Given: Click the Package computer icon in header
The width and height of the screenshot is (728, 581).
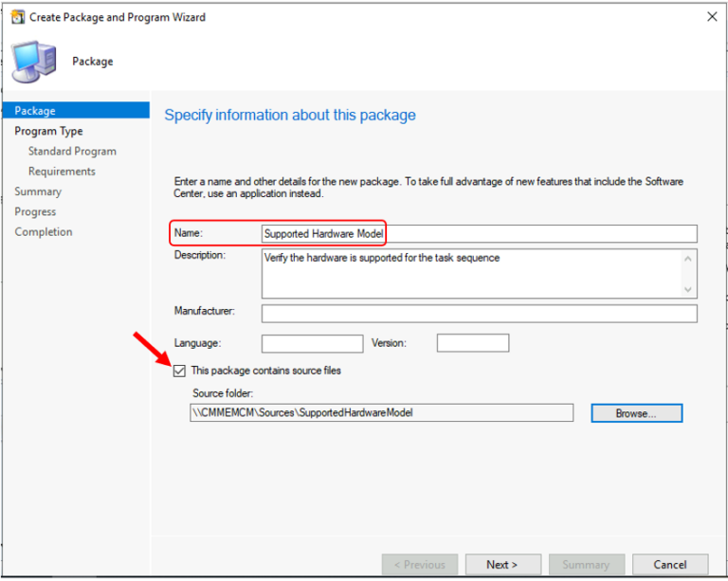Looking at the screenshot, I should (34, 62).
